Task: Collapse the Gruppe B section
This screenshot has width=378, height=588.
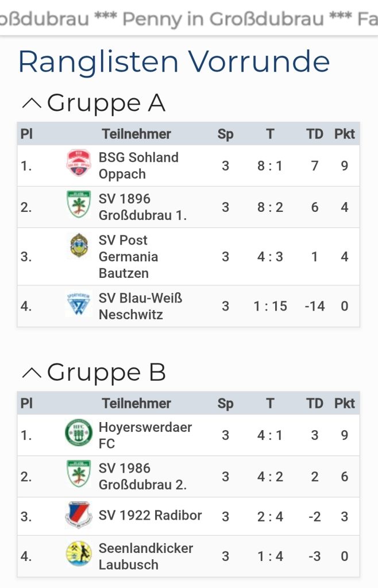Action: [x=31, y=373]
